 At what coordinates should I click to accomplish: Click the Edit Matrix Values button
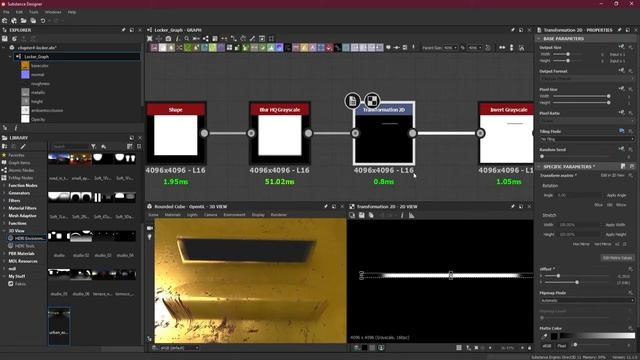(x=617, y=258)
